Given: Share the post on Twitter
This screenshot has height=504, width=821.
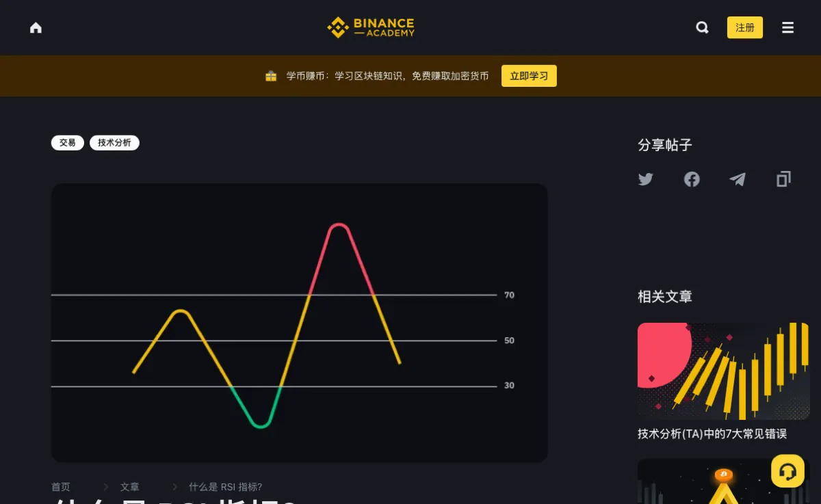Looking at the screenshot, I should [646, 179].
